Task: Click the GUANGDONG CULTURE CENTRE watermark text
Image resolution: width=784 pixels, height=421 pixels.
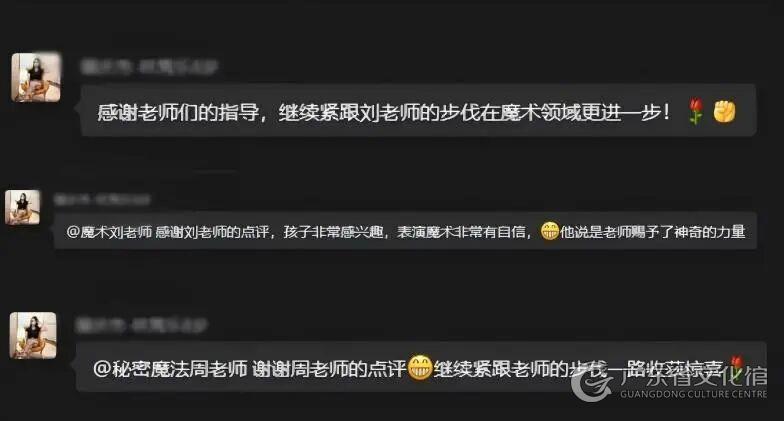Action: (x=693, y=394)
